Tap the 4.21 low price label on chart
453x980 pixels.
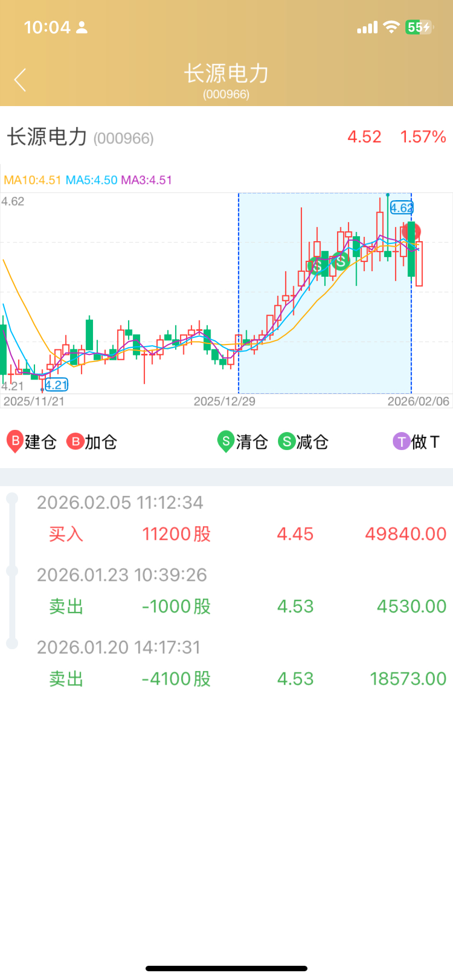[56, 384]
